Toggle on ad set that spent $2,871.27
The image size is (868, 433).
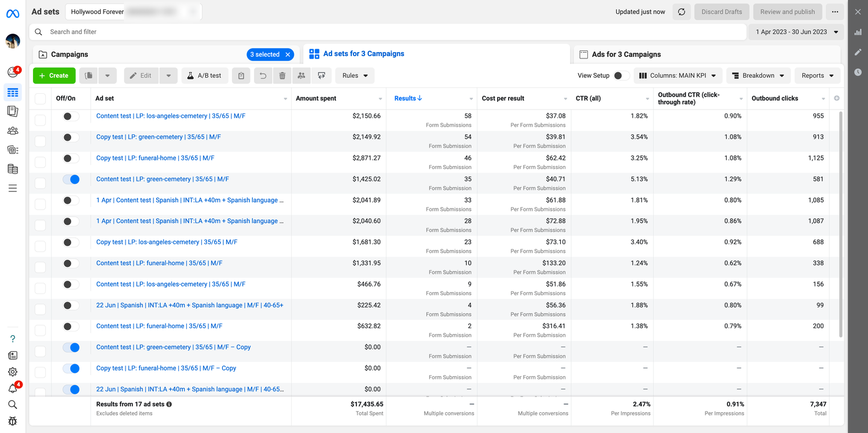coord(71,159)
